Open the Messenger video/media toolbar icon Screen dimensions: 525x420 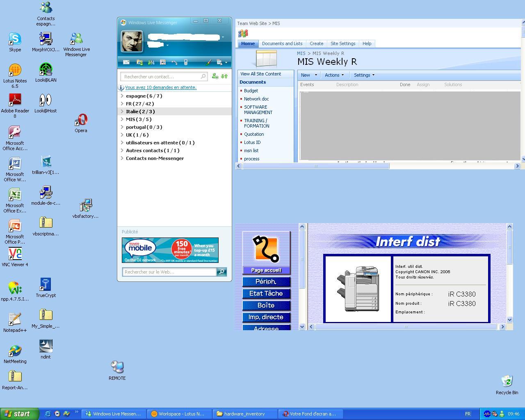(163, 62)
